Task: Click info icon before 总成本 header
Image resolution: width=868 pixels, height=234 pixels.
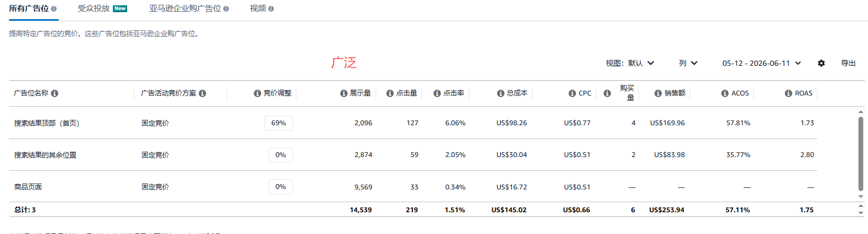Action: pyautogui.click(x=501, y=93)
